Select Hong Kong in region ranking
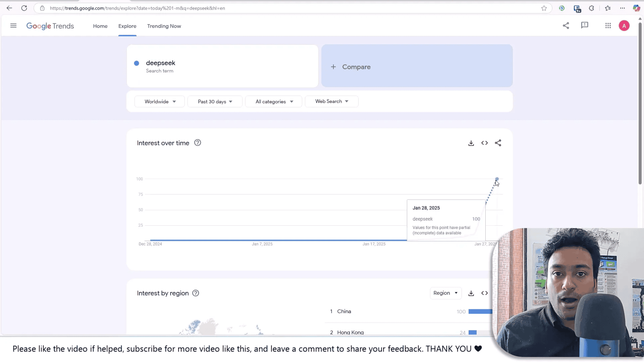The height and width of the screenshot is (362, 644). (351, 333)
